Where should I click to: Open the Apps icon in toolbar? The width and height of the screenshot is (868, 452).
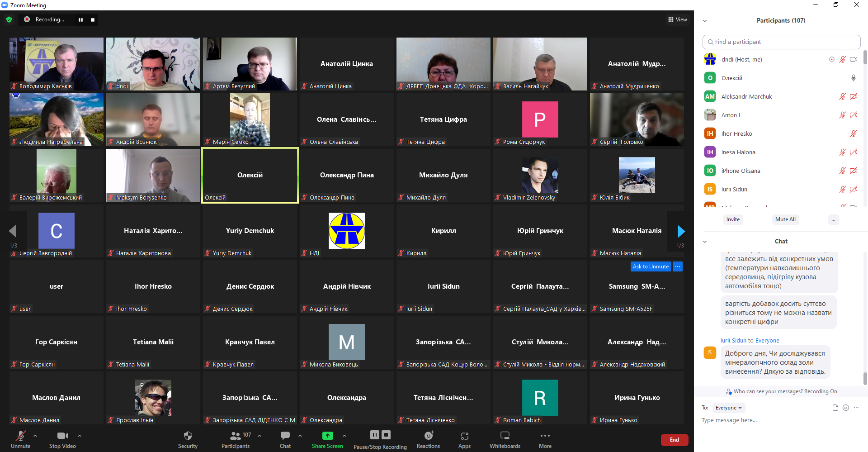tap(464, 436)
